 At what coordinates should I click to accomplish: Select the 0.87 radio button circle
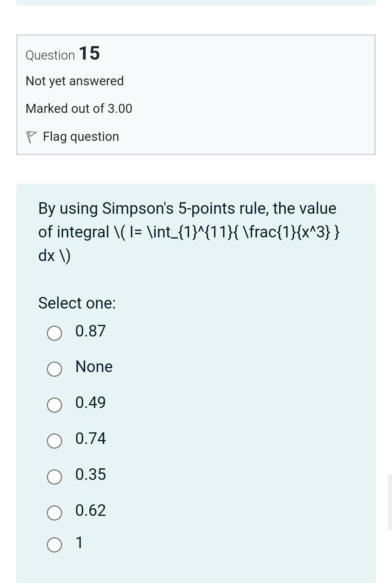[54, 333]
